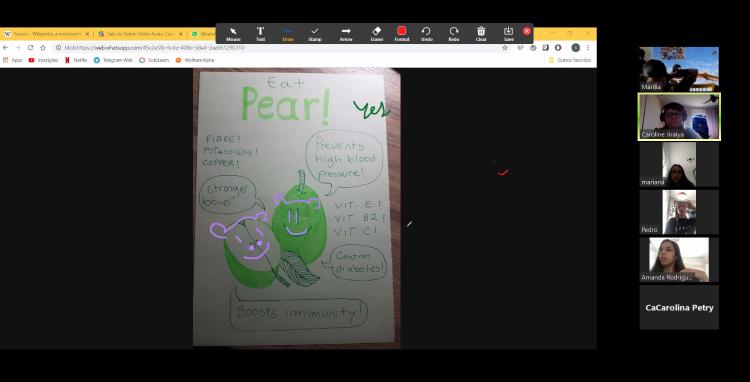The width and height of the screenshot is (750, 382).
Task: Select the Draw annotation tool
Action: [287, 34]
